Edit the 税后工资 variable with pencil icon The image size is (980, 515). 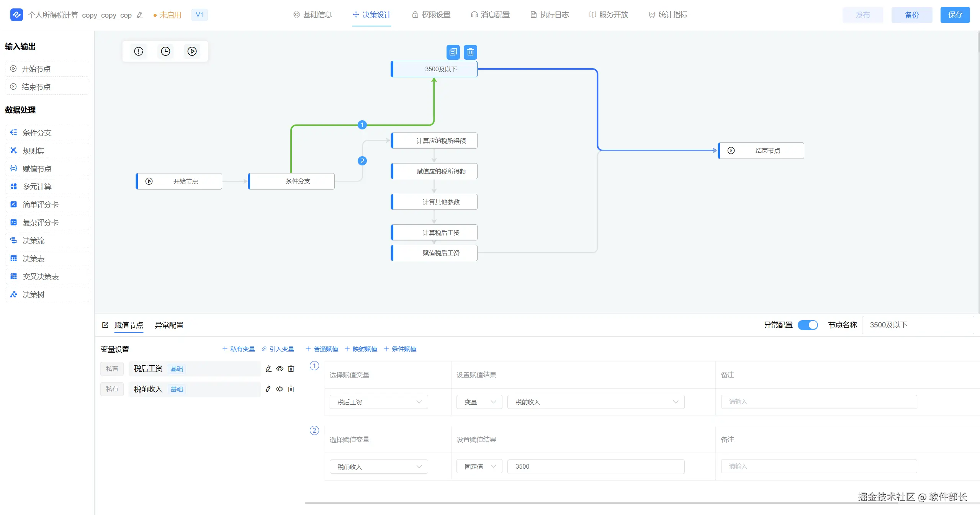click(x=268, y=369)
